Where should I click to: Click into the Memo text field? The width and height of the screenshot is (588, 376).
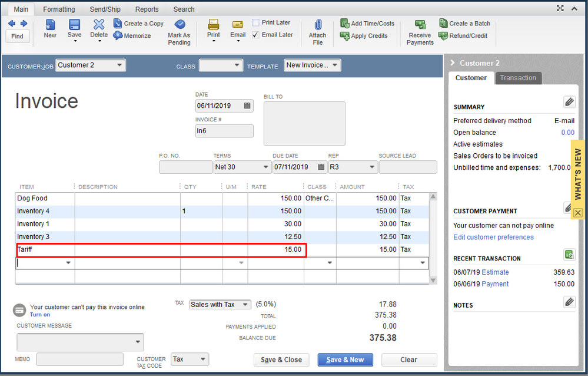(79, 359)
